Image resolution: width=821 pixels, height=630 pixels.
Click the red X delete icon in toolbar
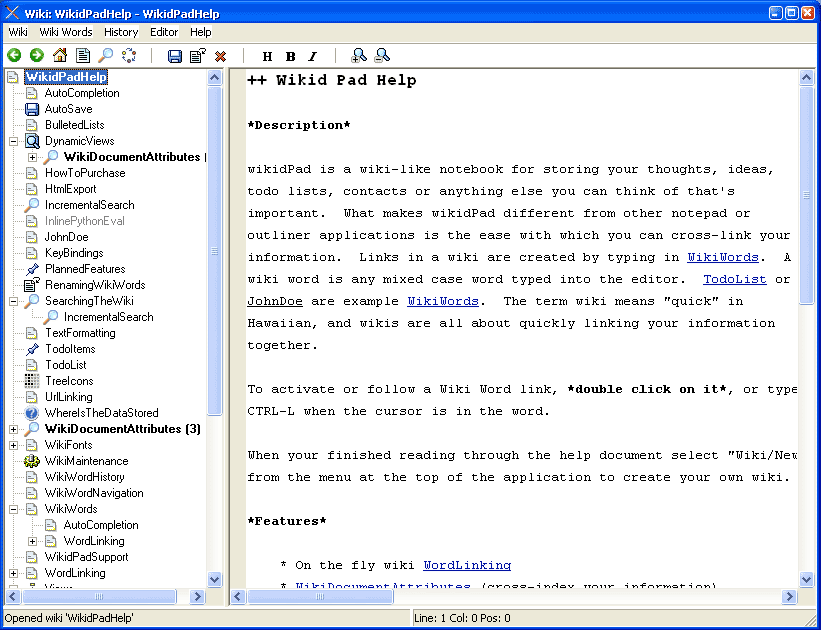(221, 56)
